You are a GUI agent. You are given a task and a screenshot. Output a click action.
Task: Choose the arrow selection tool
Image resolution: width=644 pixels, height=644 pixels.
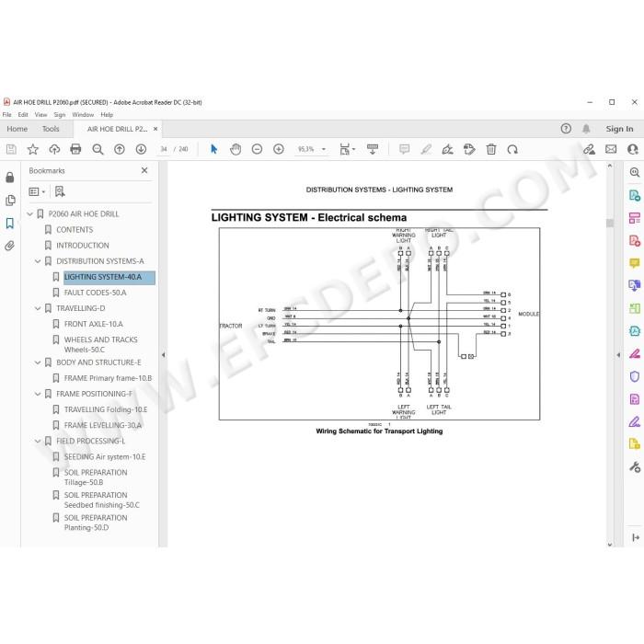coord(213,149)
